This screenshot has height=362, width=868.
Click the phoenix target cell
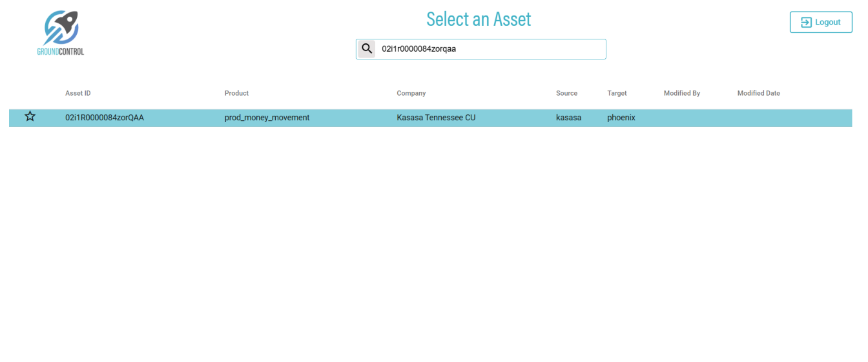[x=621, y=118]
